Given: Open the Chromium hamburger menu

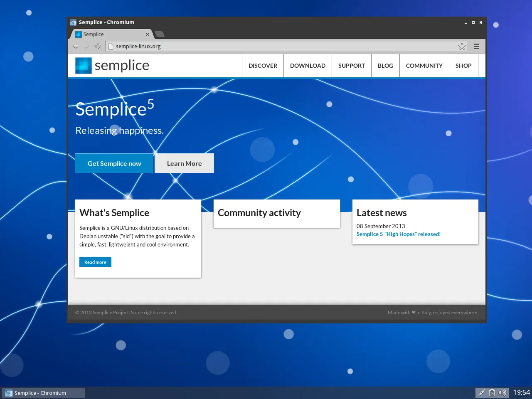Looking at the screenshot, I should (x=476, y=46).
